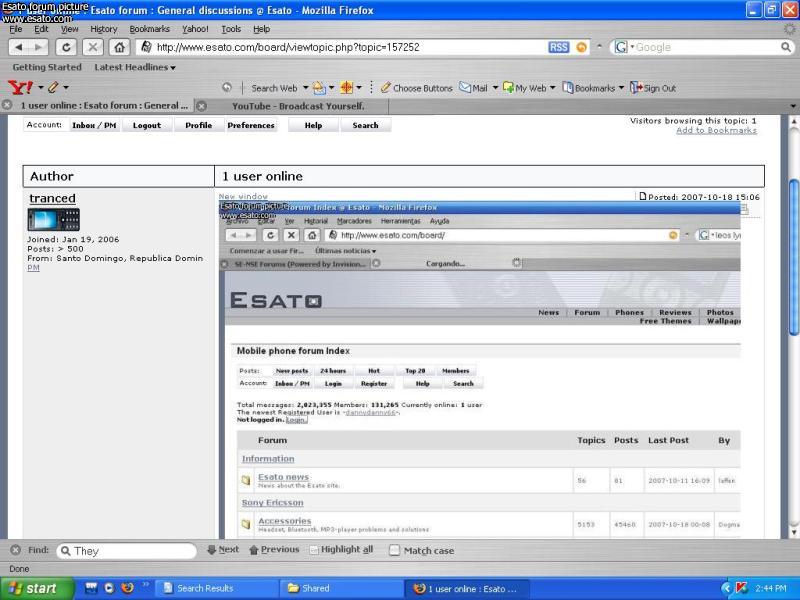This screenshot has height=600, width=800.
Task: Expand the Yahoo Bookmarks dropdown arrow
Action: (x=621, y=88)
